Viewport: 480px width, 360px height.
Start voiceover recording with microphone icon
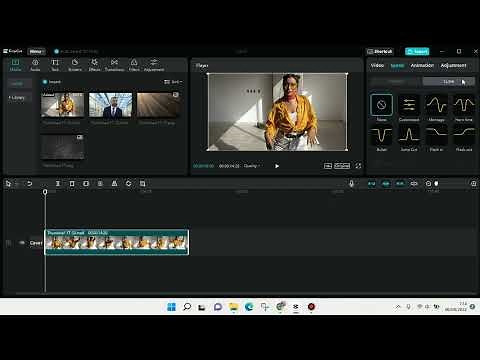coord(351,183)
